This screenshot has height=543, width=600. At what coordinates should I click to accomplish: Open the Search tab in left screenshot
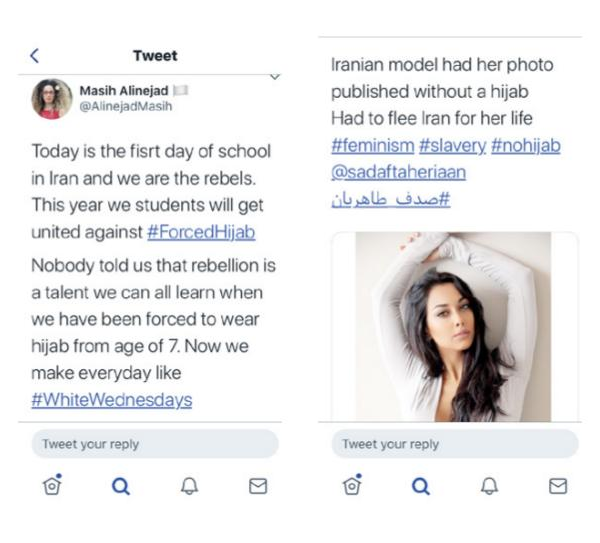coord(121,486)
